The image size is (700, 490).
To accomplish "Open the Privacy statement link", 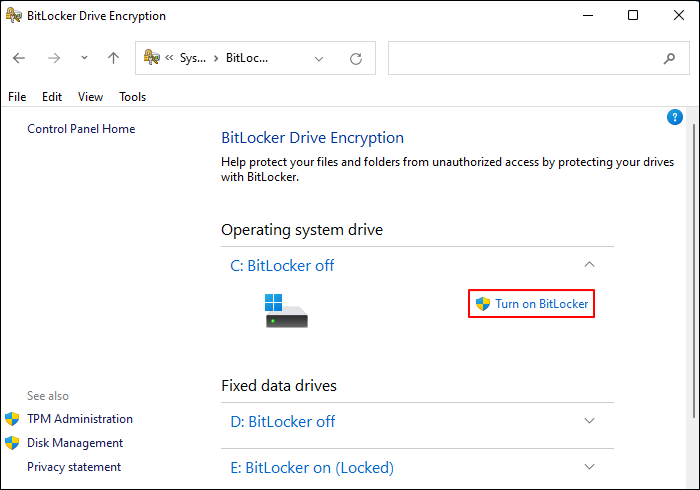I will [x=74, y=467].
